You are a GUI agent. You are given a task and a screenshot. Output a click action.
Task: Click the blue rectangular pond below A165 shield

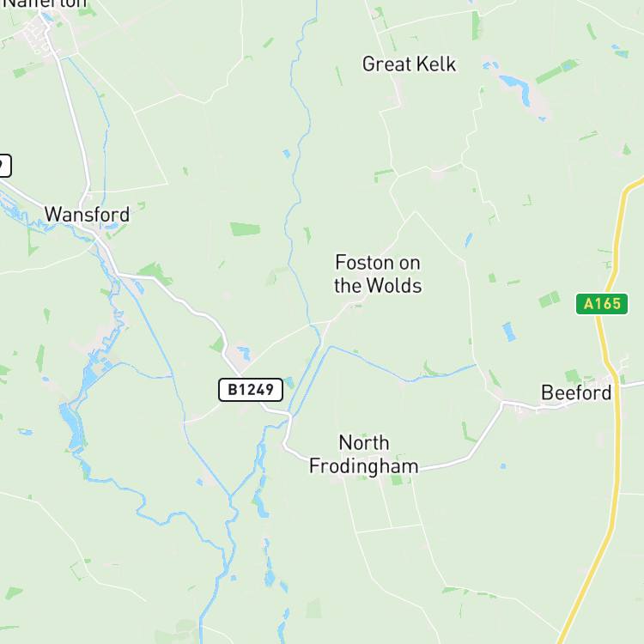tap(509, 331)
